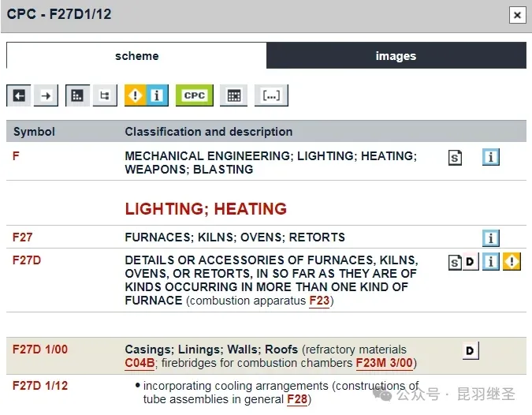Viewport: 532px width, 415px height.
Task: Switch to the images tab
Action: (x=396, y=56)
